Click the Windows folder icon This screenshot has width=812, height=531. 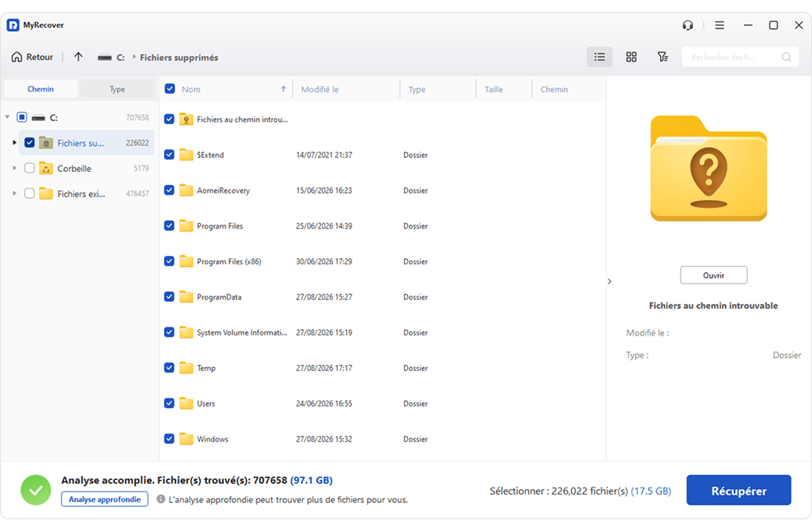pyautogui.click(x=187, y=438)
